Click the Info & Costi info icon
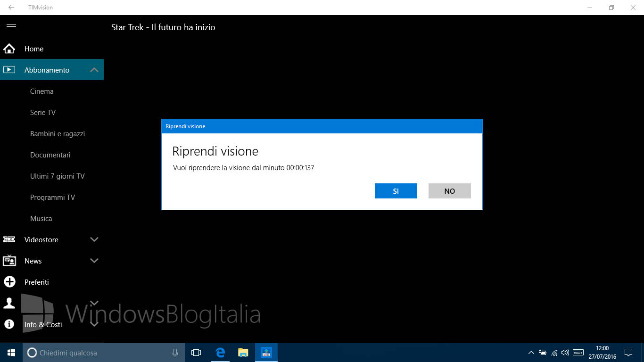 (x=9, y=324)
